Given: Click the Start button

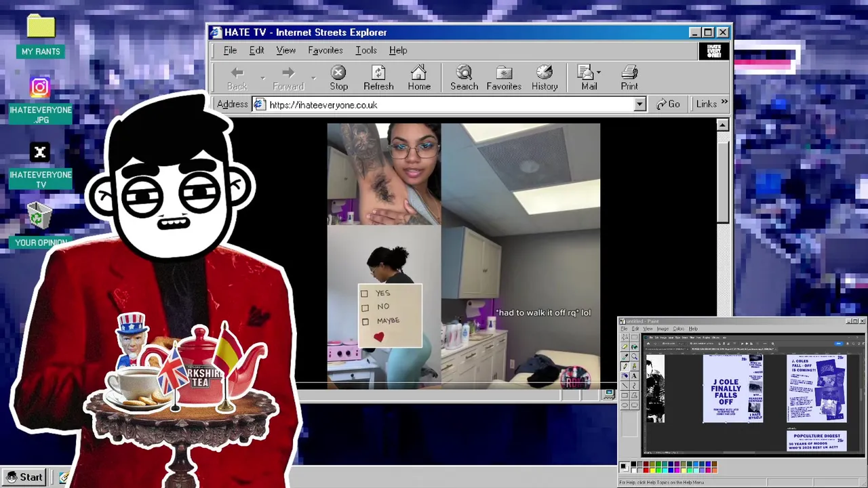Looking at the screenshot, I should (x=24, y=477).
